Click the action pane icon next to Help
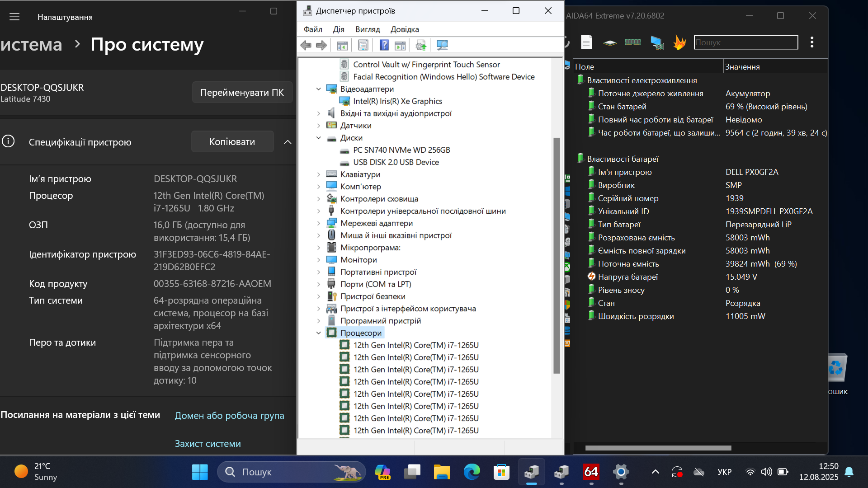 (x=400, y=45)
